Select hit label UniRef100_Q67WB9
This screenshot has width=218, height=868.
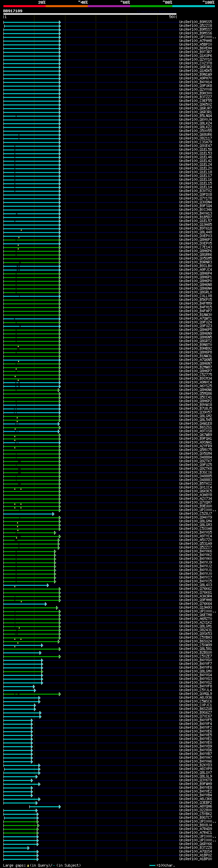[x=196, y=435]
